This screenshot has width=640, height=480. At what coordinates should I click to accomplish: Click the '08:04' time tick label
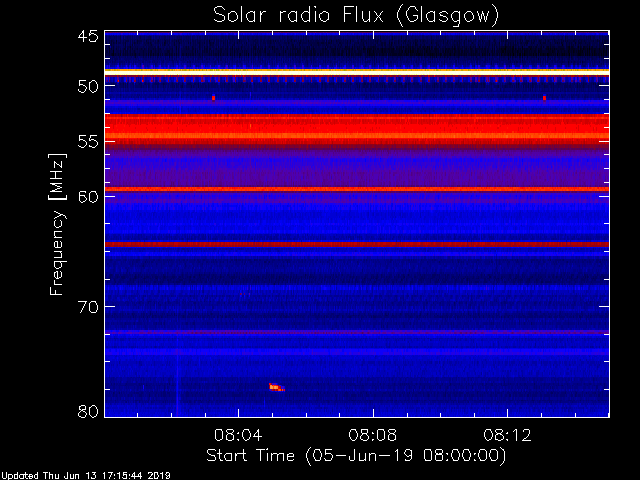tap(238, 435)
